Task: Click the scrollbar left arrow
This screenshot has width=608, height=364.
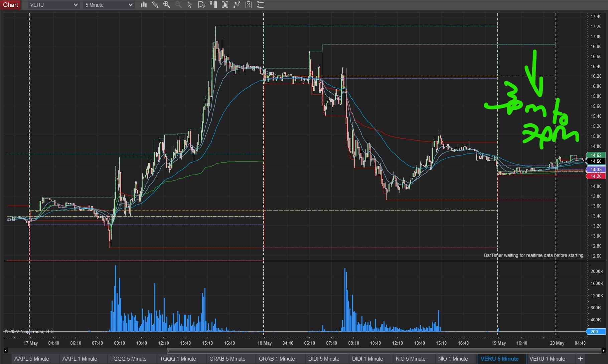Action: (5, 351)
